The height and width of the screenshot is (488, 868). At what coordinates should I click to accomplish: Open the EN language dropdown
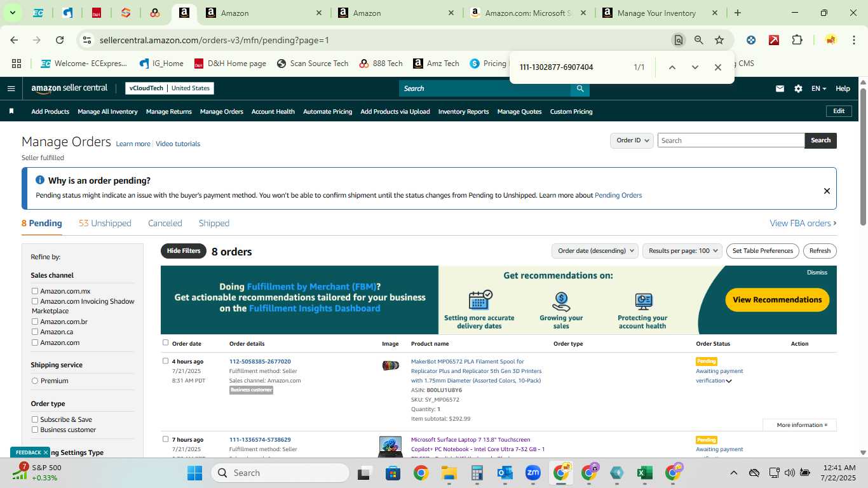click(818, 88)
